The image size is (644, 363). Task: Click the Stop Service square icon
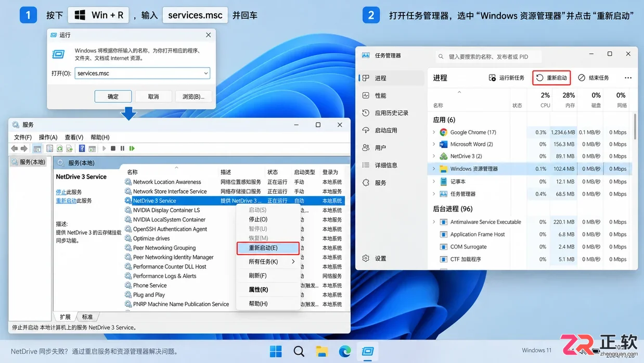point(113,148)
